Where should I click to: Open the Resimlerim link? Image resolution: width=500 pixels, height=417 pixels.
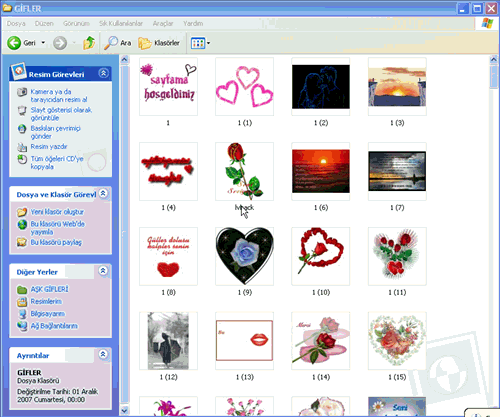pos(46,302)
